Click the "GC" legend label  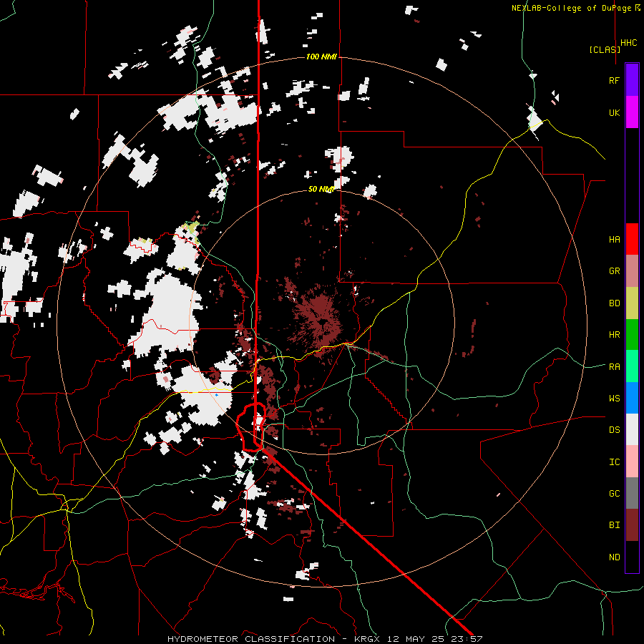[x=614, y=494]
